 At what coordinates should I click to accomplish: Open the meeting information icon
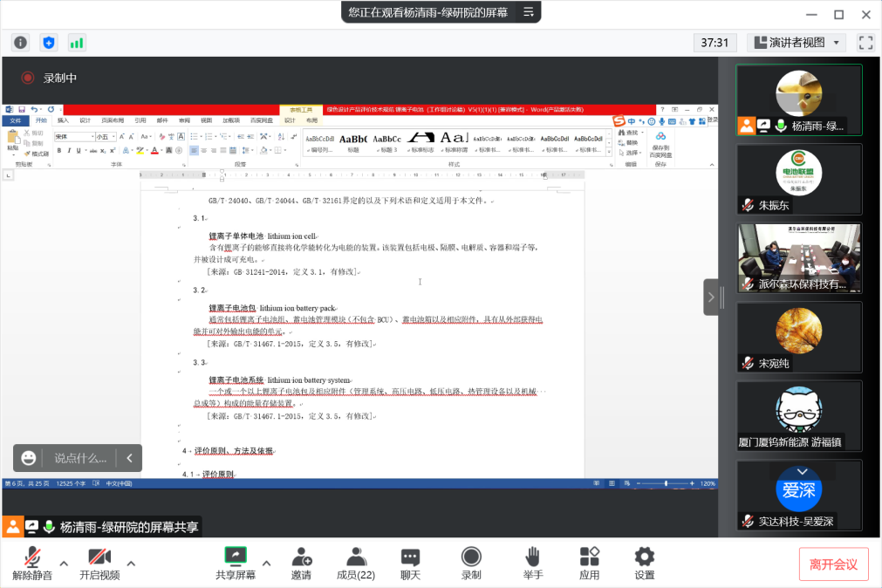[20, 43]
